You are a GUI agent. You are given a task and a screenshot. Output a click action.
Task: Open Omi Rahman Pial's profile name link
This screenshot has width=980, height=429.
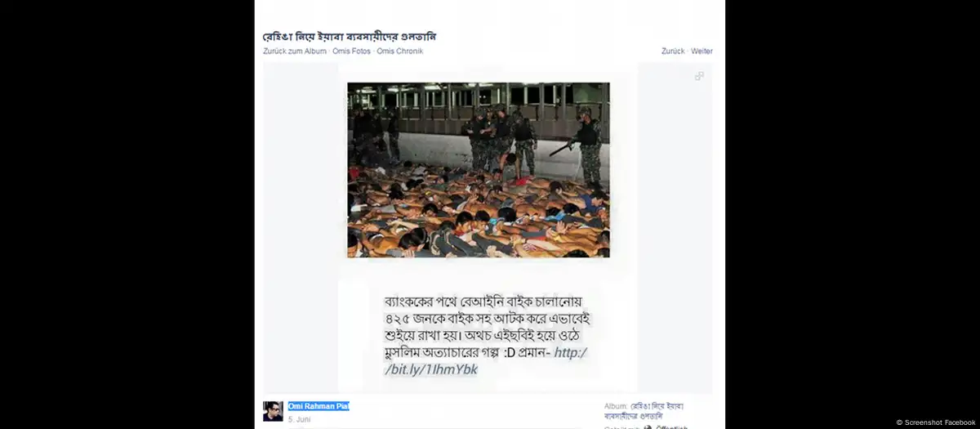(318, 406)
